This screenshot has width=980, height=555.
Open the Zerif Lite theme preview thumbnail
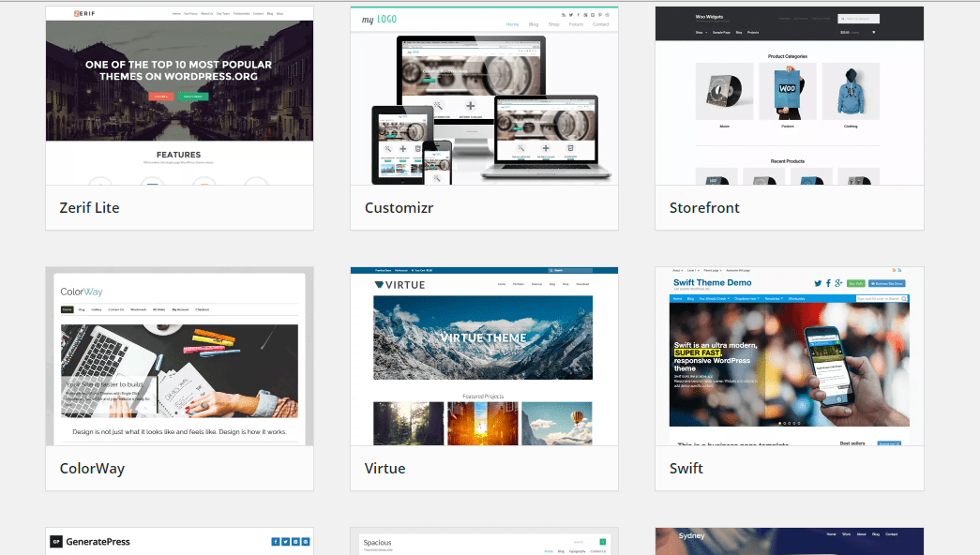[x=179, y=96]
